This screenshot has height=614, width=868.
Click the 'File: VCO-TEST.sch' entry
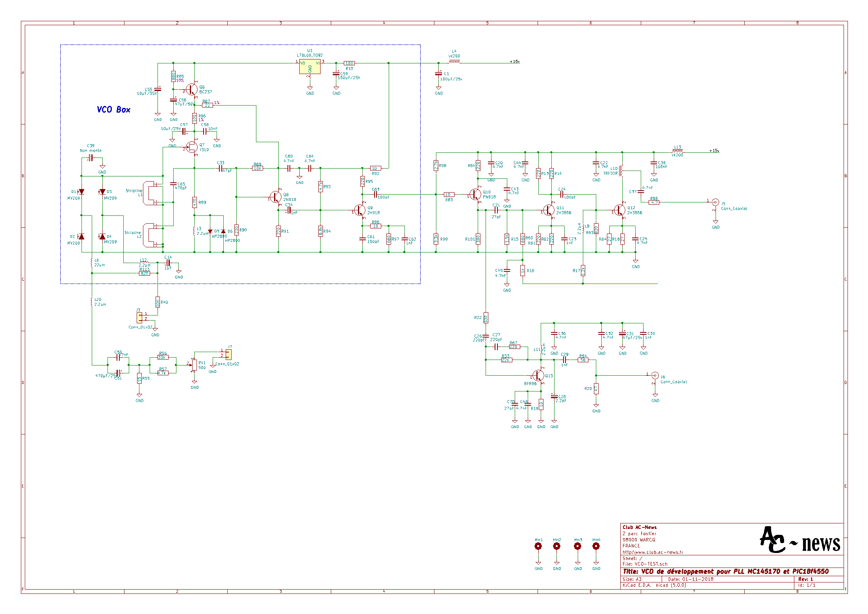[x=645, y=564]
